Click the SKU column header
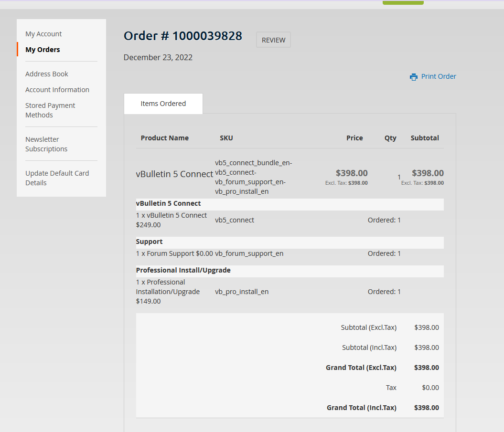The height and width of the screenshot is (432, 504). click(226, 138)
